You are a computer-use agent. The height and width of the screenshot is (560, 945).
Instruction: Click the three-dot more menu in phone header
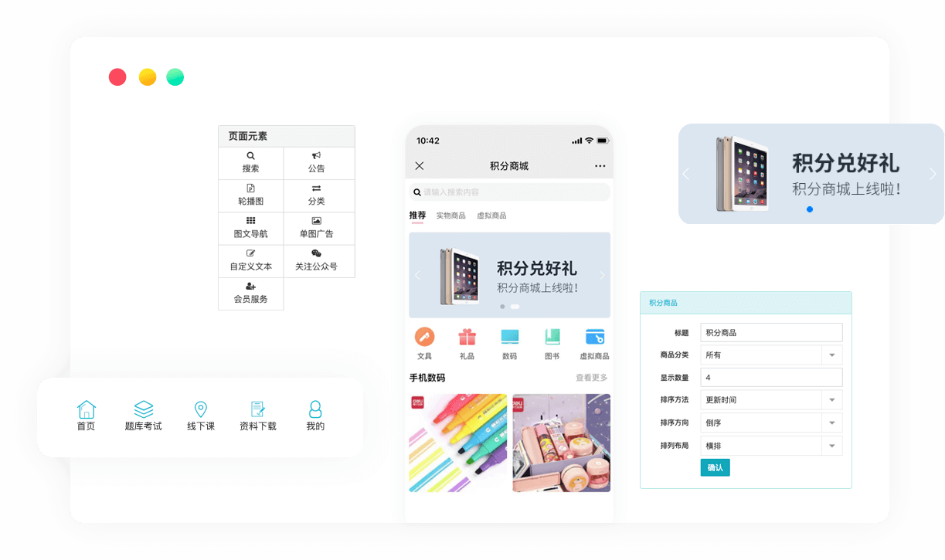600,166
